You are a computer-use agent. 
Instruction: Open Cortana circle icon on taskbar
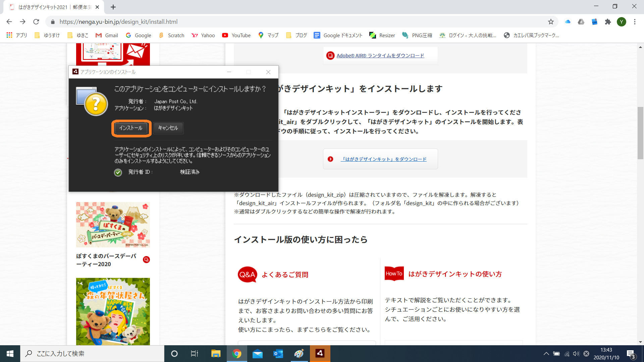coord(174,354)
